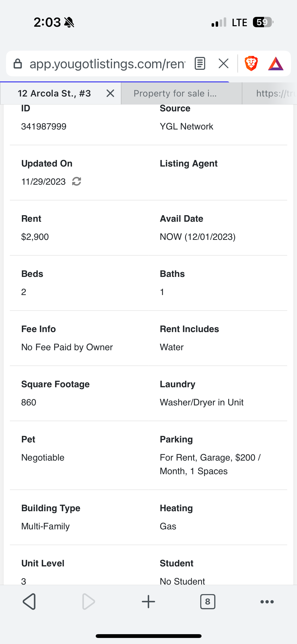Open Brave Shields lion icon
The image size is (297, 644).
[x=251, y=63]
